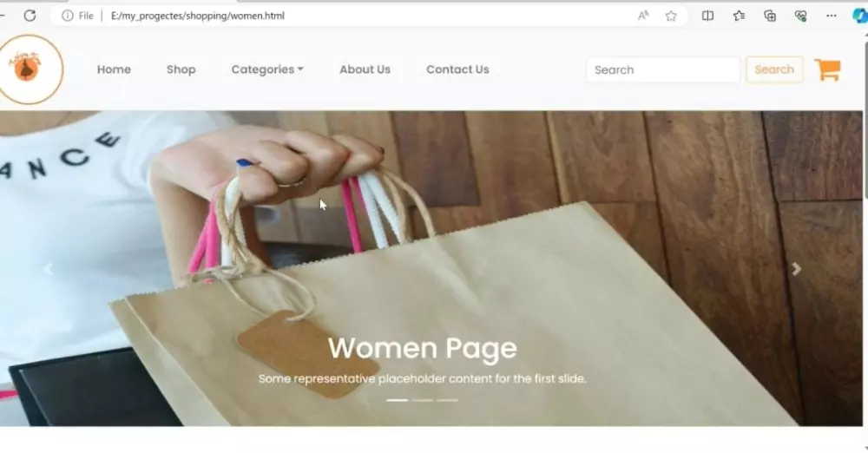Screen dimensions: 868x453
Task: Expand the Categories dropdown menu
Action: click(x=267, y=69)
